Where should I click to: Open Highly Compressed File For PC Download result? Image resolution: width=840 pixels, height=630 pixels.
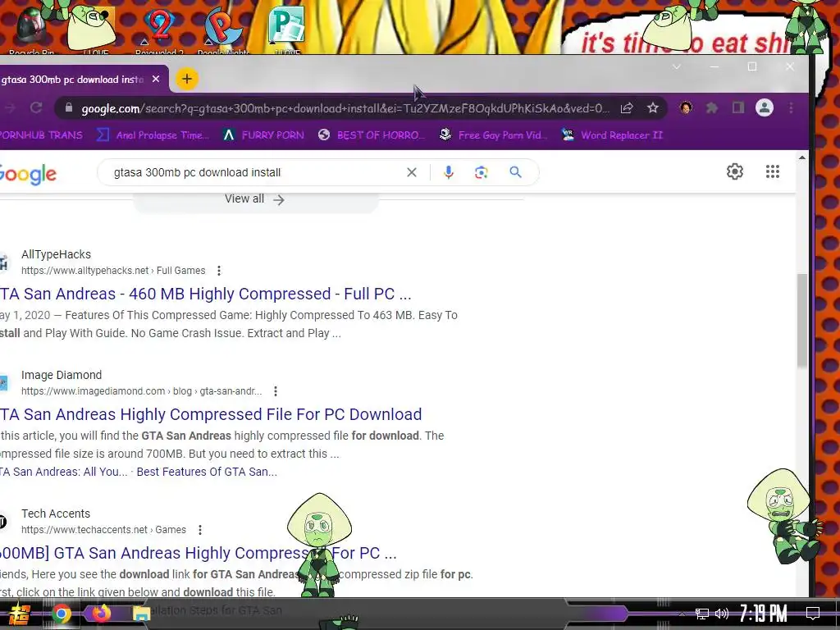tap(211, 414)
